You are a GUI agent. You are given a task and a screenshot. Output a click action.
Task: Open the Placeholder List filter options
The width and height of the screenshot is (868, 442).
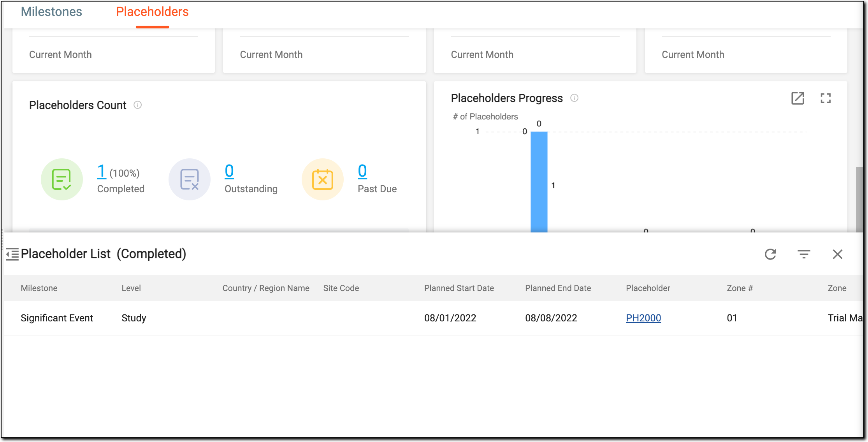804,254
